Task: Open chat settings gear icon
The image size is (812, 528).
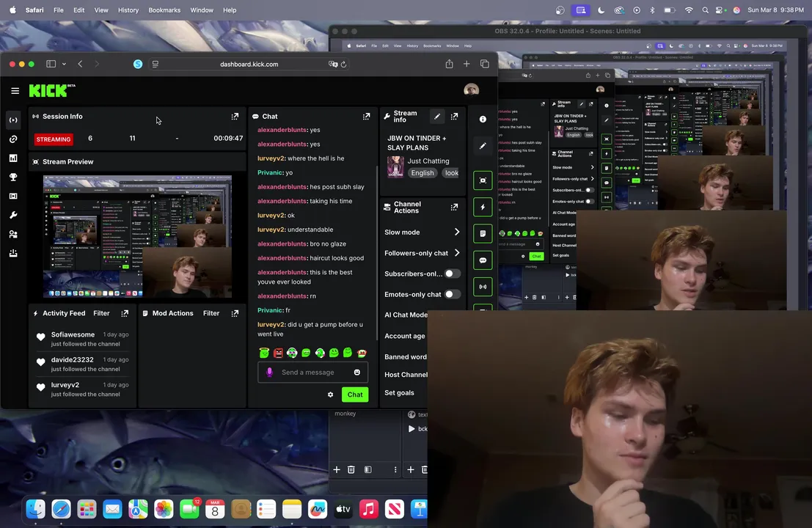Action: tap(330, 395)
